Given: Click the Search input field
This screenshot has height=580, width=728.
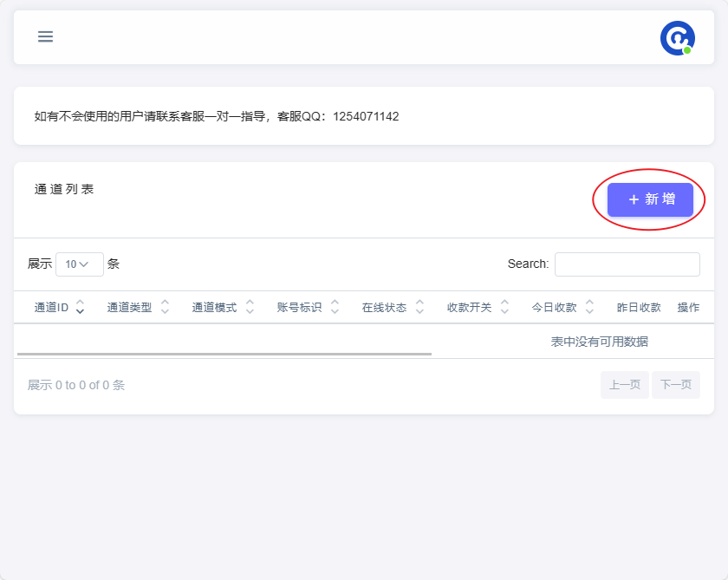Looking at the screenshot, I should coord(627,264).
